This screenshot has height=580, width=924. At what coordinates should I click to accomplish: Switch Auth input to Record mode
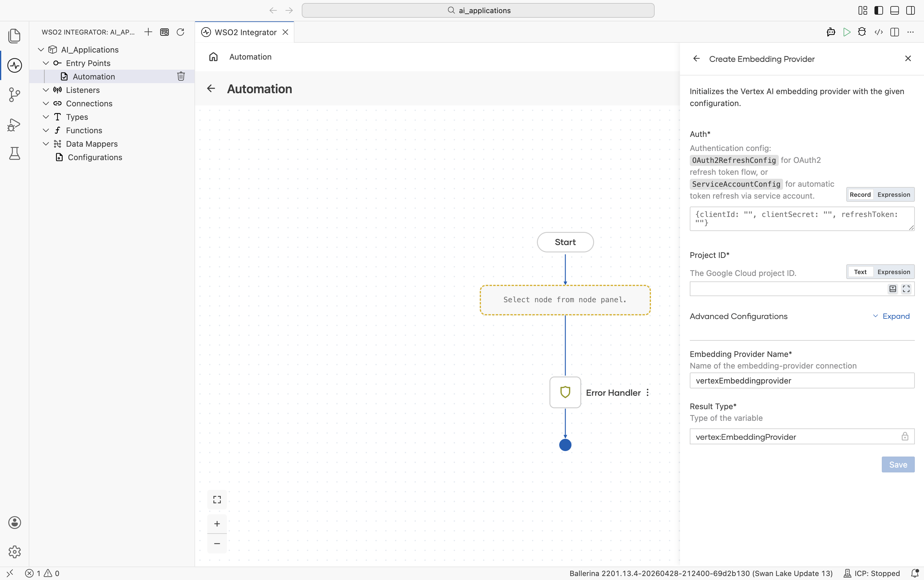(860, 194)
